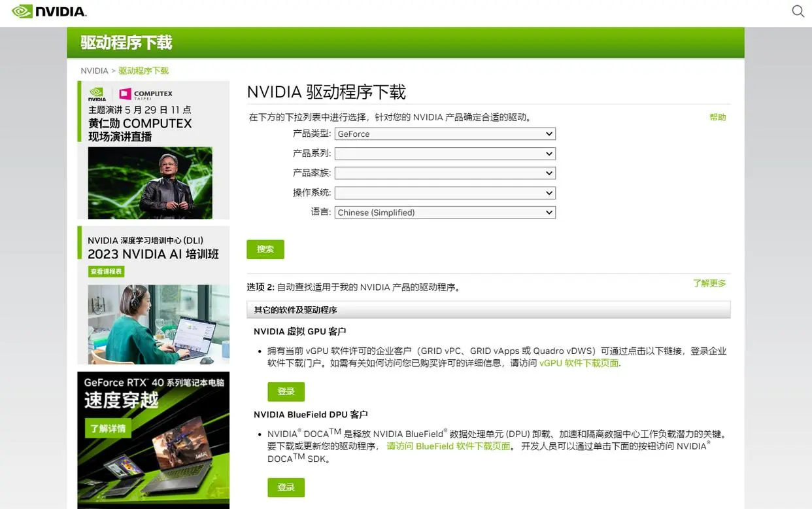The width and height of the screenshot is (812, 509).
Task: Click the 查看课程表 button
Action: pyautogui.click(x=106, y=272)
